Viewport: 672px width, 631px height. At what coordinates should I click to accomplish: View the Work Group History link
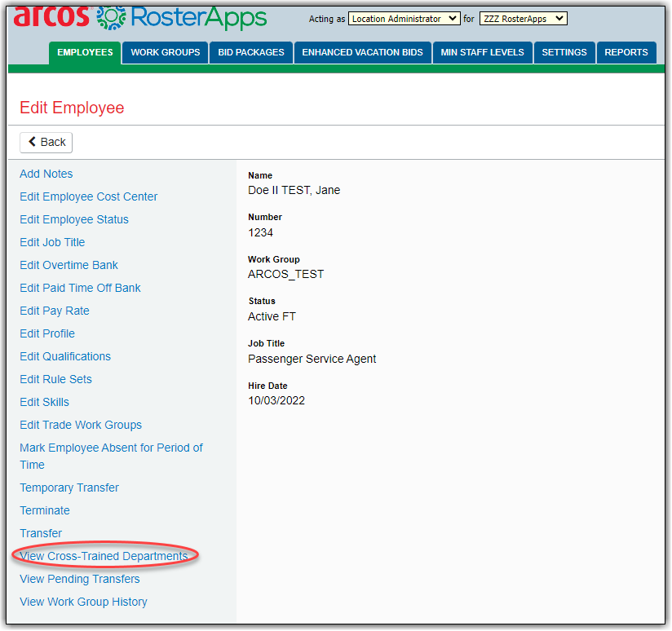[83, 602]
